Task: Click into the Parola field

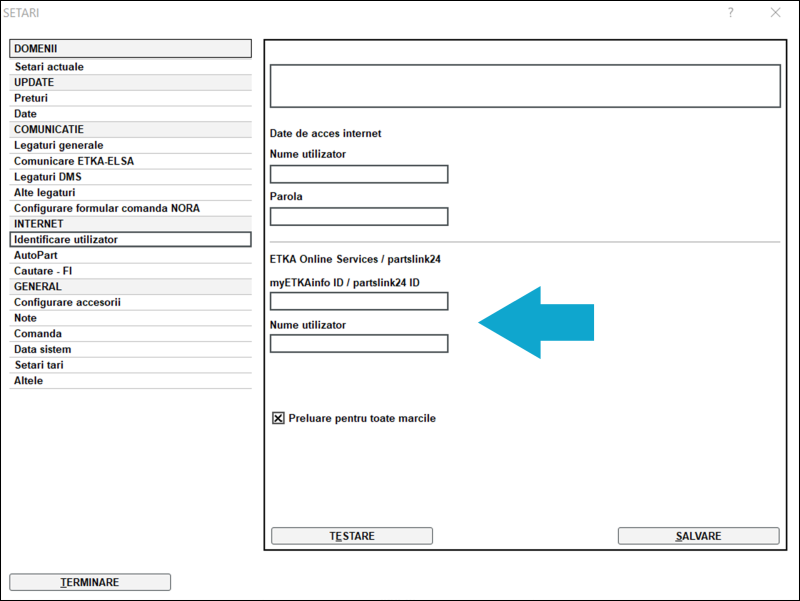Action: [x=359, y=217]
